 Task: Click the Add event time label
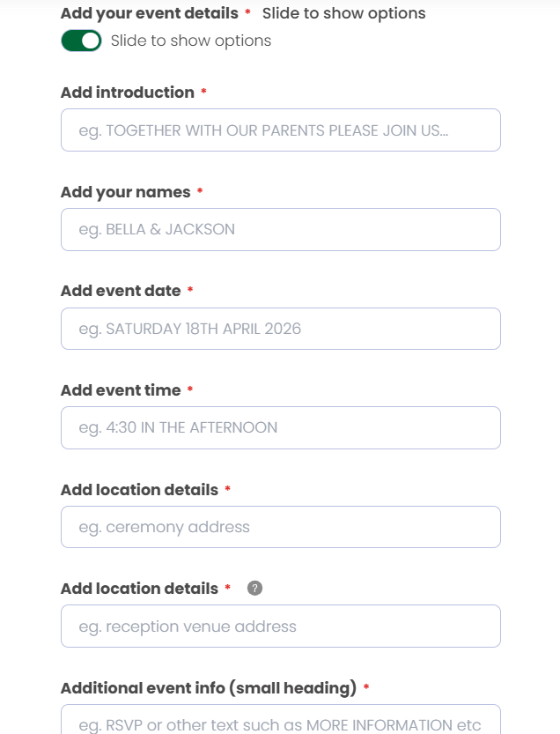click(x=121, y=390)
